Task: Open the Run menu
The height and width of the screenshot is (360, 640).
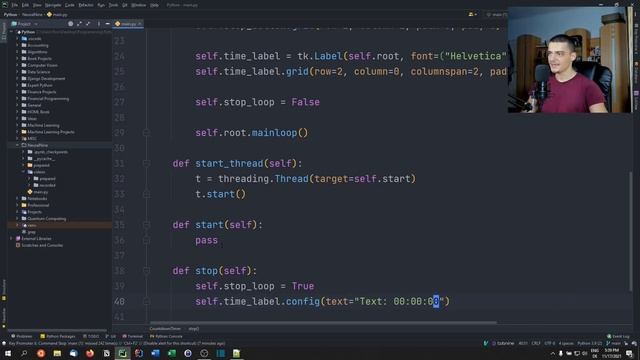Action: pyautogui.click(x=101, y=5)
